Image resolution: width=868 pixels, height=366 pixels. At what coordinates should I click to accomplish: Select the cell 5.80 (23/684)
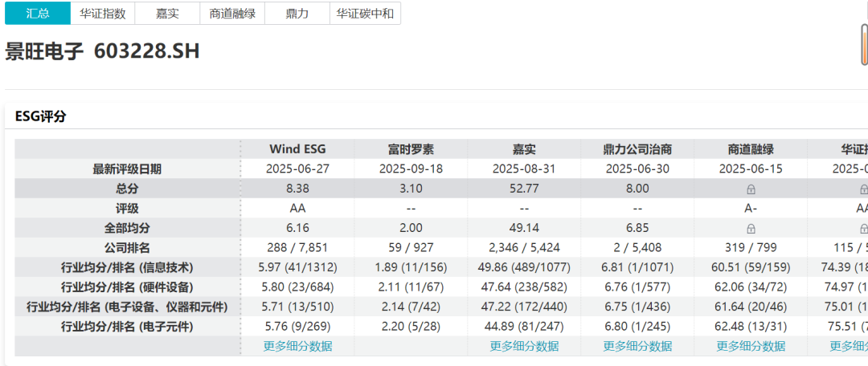click(x=298, y=287)
